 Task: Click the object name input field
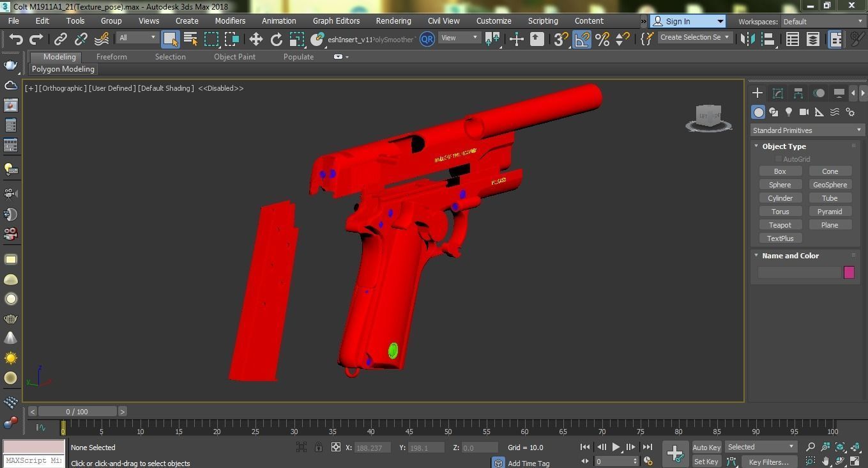tap(799, 272)
